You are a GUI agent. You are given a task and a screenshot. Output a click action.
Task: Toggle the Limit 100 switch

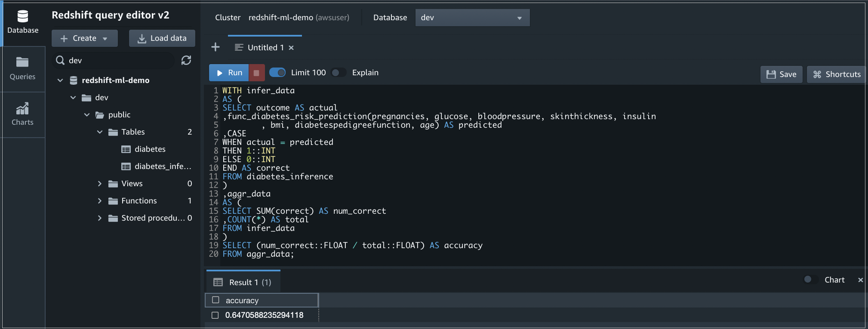coord(277,73)
